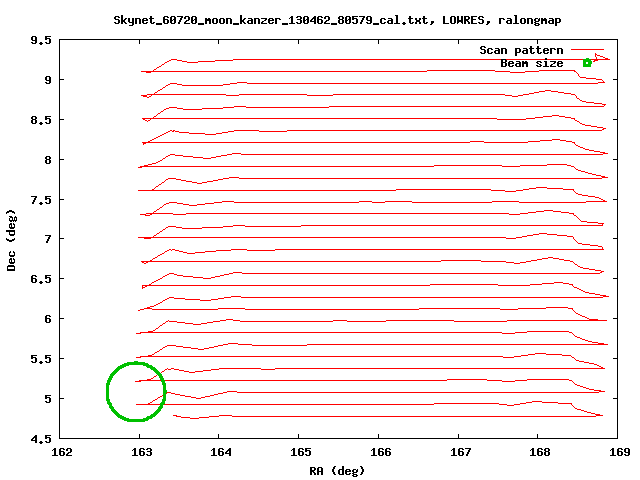Image resolution: width=640 pixels, height=480 pixels.
Task: Click the 'Dec (deg)' y-axis label
Action: 11,240
